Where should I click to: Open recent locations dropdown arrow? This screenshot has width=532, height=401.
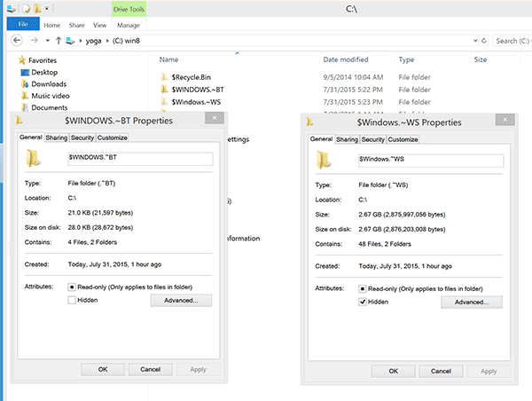click(x=48, y=41)
